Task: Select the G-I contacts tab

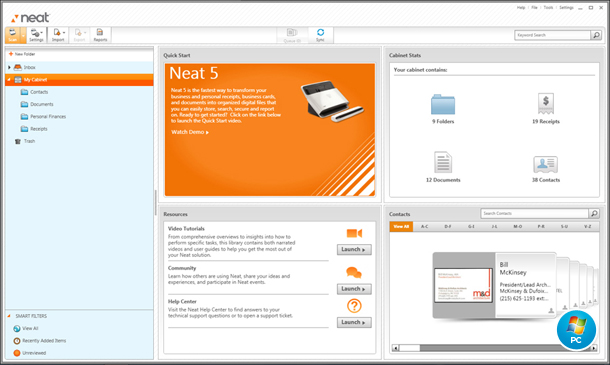Action: [471, 226]
